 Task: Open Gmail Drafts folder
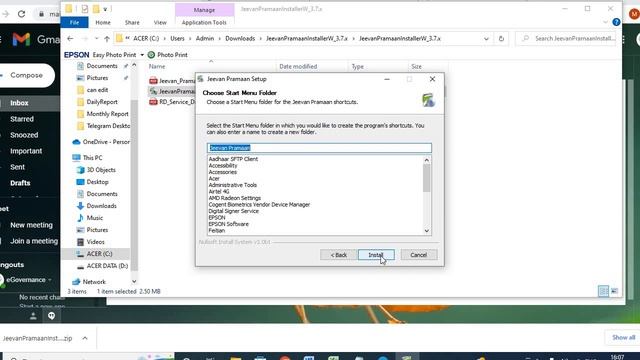point(20,183)
